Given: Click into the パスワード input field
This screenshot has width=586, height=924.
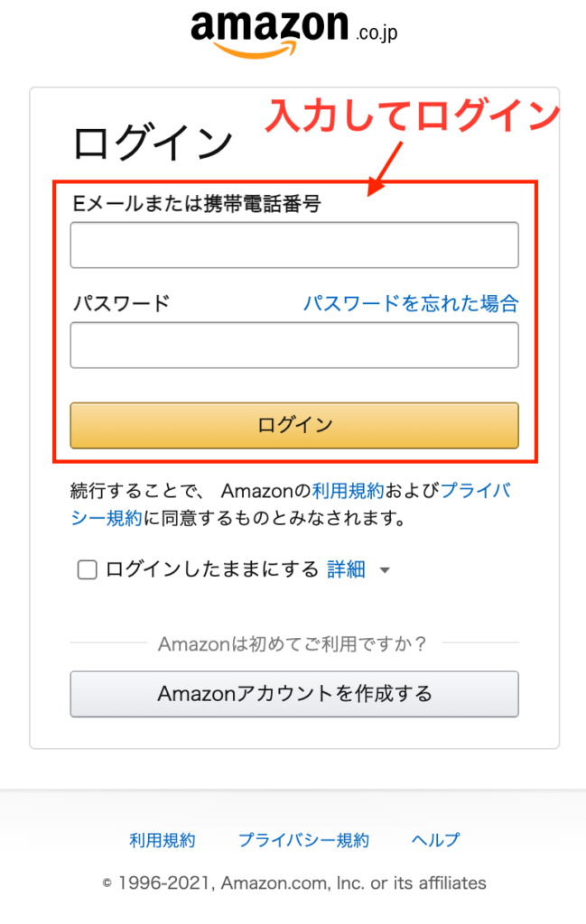Looking at the screenshot, I should point(294,346).
